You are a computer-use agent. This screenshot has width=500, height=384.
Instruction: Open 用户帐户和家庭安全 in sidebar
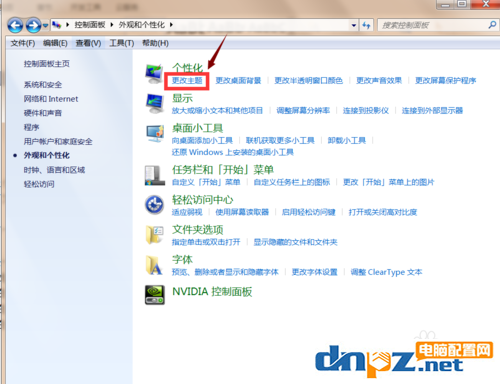click(58, 141)
